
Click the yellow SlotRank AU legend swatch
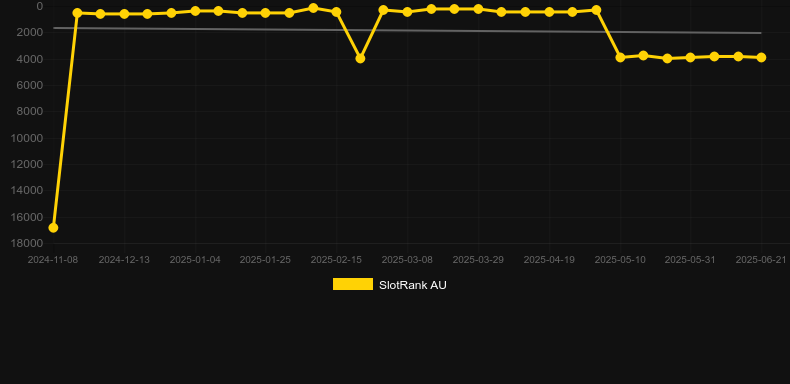pyautogui.click(x=353, y=284)
